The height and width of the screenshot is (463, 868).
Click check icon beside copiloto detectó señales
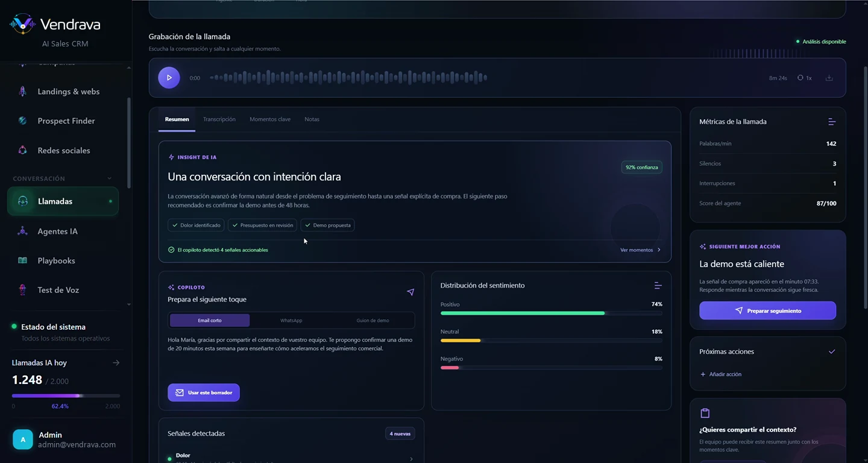pos(171,250)
